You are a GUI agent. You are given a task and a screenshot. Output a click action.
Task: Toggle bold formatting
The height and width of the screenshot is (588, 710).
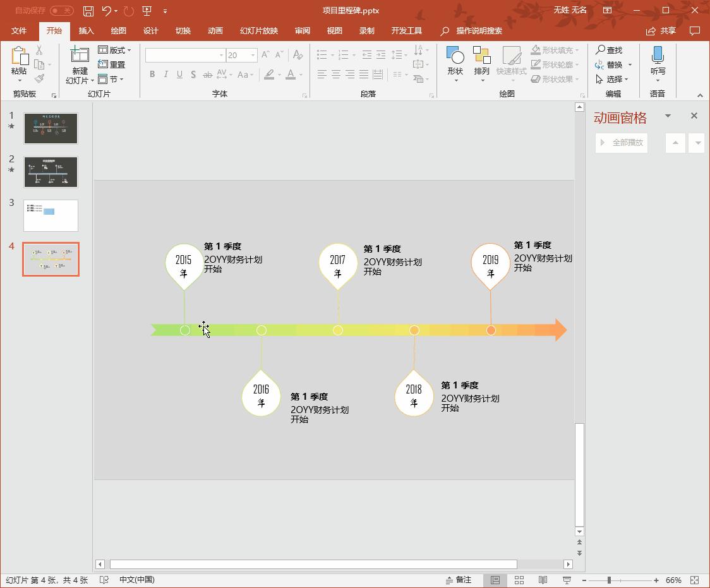pos(152,75)
